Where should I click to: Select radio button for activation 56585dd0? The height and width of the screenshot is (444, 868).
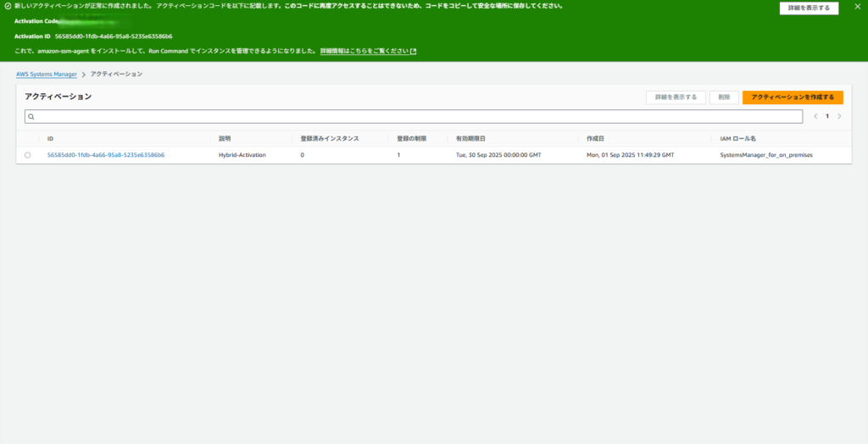(x=28, y=156)
